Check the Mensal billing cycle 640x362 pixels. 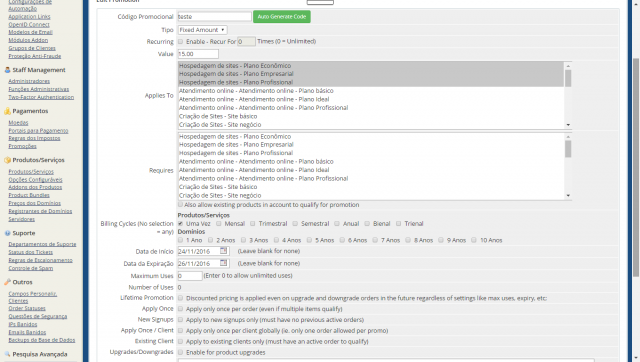219,223
